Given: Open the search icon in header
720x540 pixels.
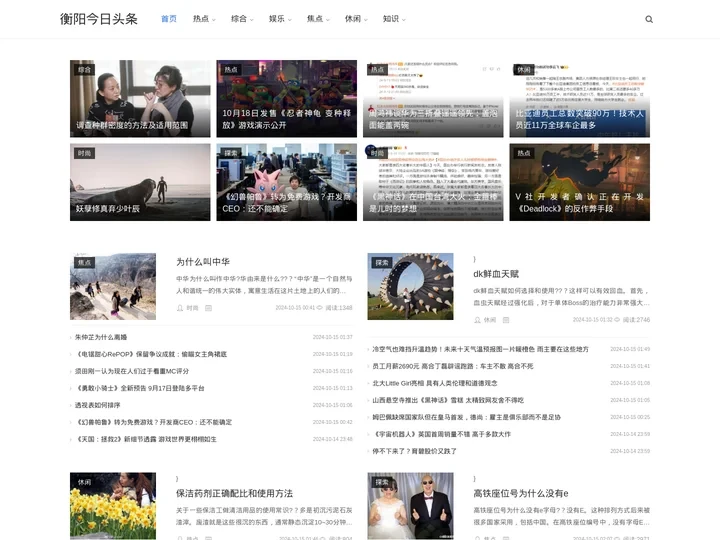Looking at the screenshot, I should (x=649, y=19).
